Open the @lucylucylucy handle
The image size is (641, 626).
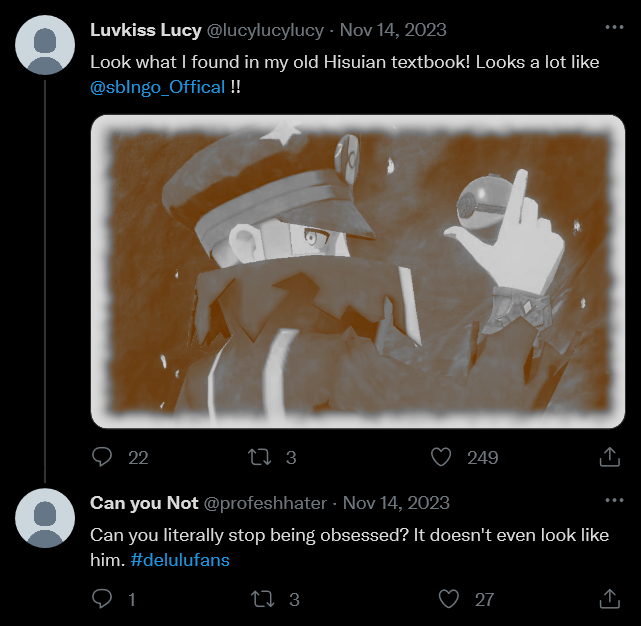click(265, 30)
